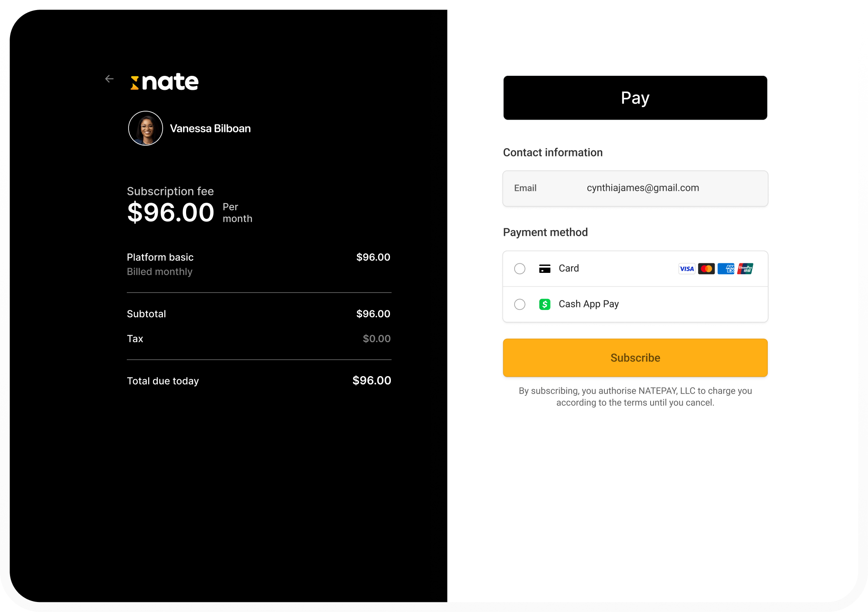Click the Payment method section label
Image resolution: width=868 pixels, height=612 pixels.
tap(545, 232)
